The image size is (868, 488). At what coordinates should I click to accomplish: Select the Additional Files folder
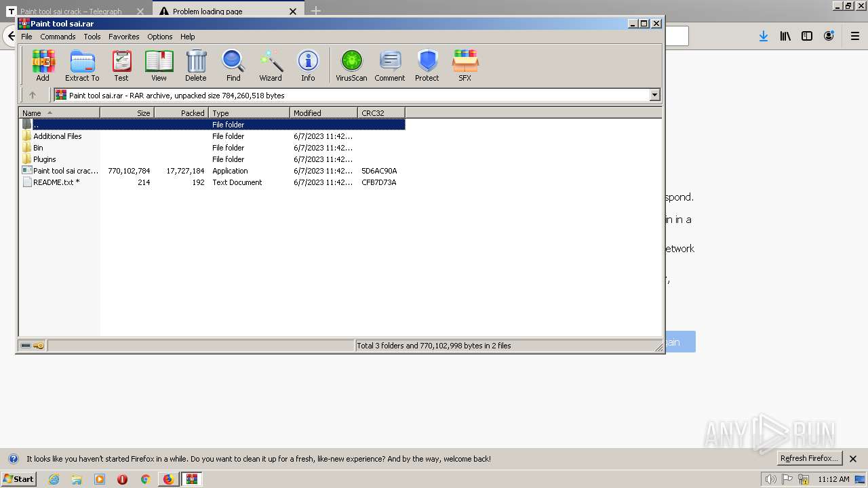[x=212, y=136]
